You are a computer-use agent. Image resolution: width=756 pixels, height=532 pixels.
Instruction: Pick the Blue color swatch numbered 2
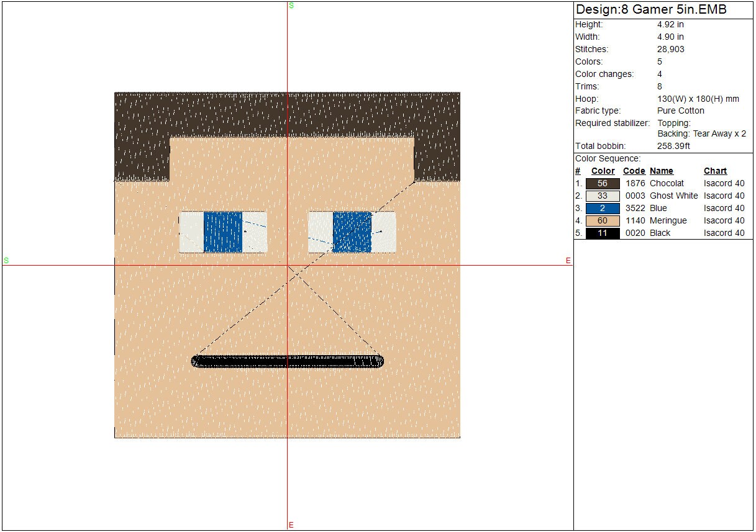602,208
